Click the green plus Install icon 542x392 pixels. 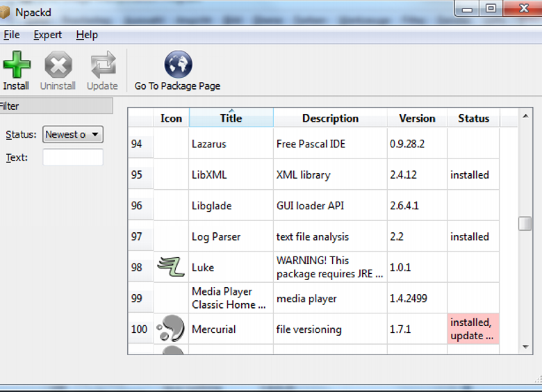tap(17, 66)
